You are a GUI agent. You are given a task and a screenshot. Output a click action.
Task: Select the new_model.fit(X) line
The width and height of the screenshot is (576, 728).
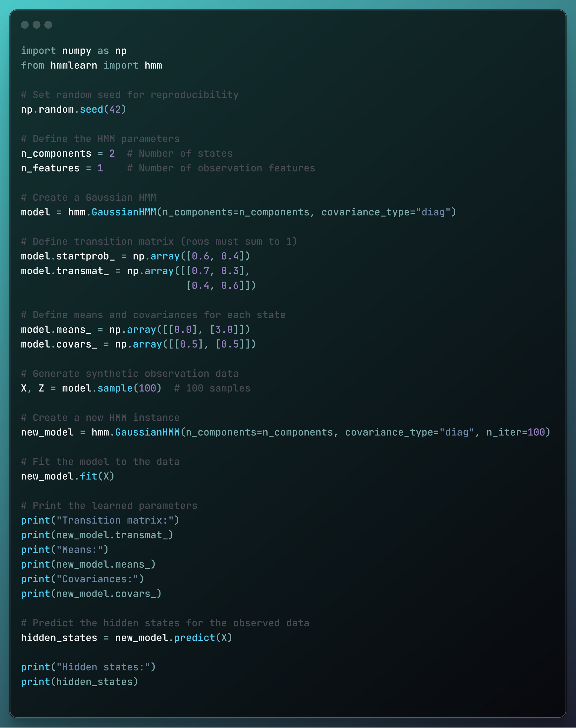coord(67,476)
